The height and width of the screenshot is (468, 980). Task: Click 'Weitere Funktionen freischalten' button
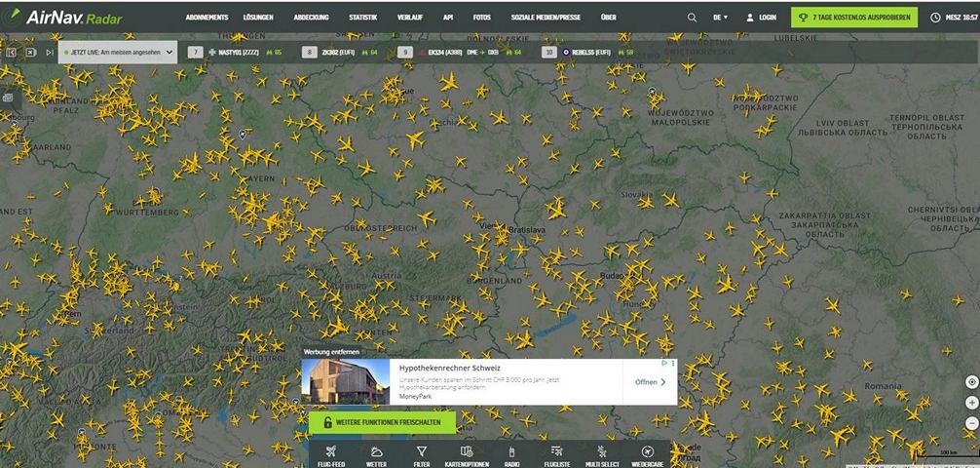point(382,422)
